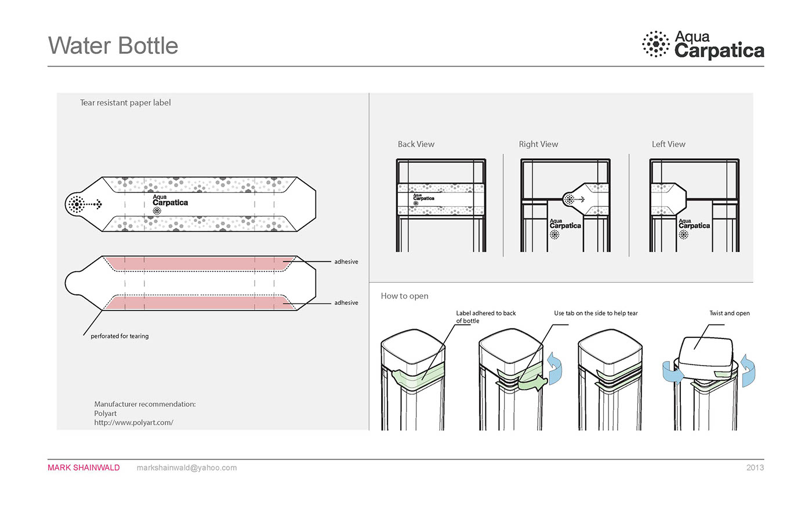The height and width of the screenshot is (525, 812).
Task: Select the printed front label flat drawing
Action: coord(191,204)
